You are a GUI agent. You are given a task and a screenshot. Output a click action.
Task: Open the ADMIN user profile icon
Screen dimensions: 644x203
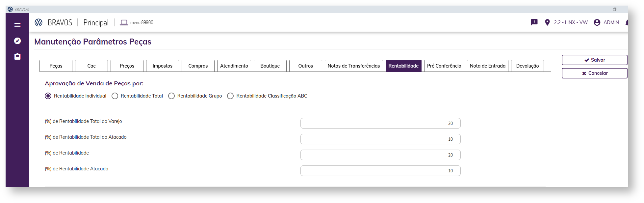[x=597, y=22]
